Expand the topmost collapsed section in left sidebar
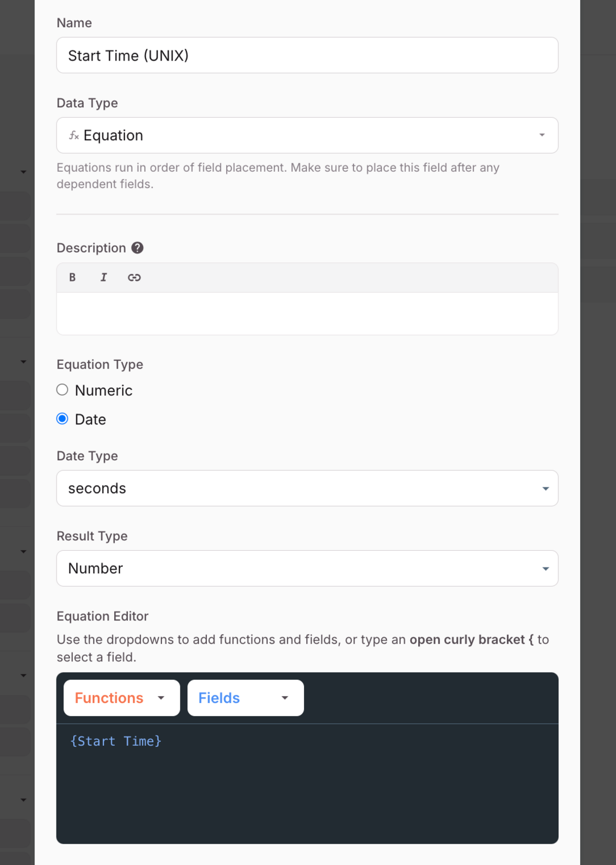Image resolution: width=616 pixels, height=865 pixels. (x=23, y=171)
